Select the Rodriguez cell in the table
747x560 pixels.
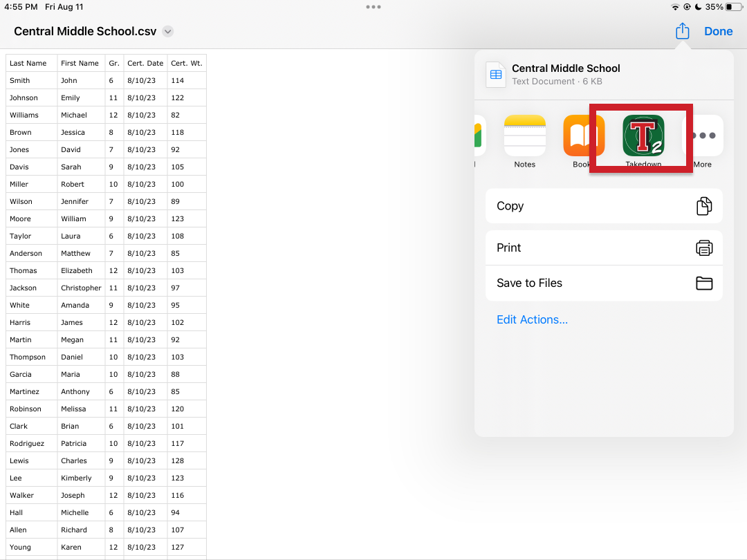(31, 443)
